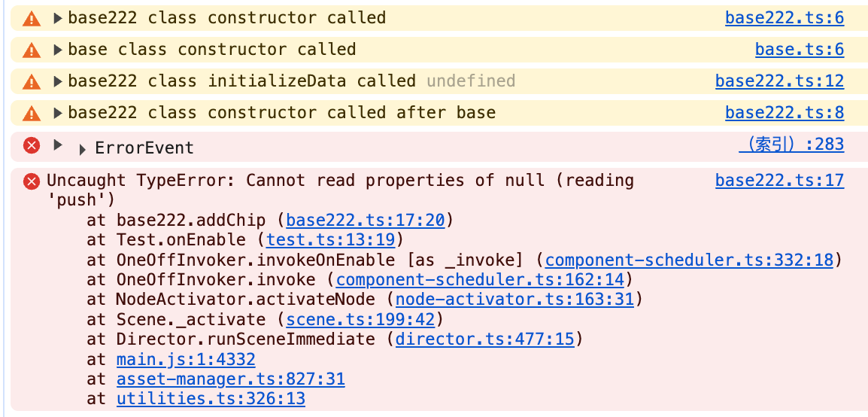The height and width of the screenshot is (417, 868).
Task: Click the warning icon on the base222.ts:6 row
Action: (32, 19)
